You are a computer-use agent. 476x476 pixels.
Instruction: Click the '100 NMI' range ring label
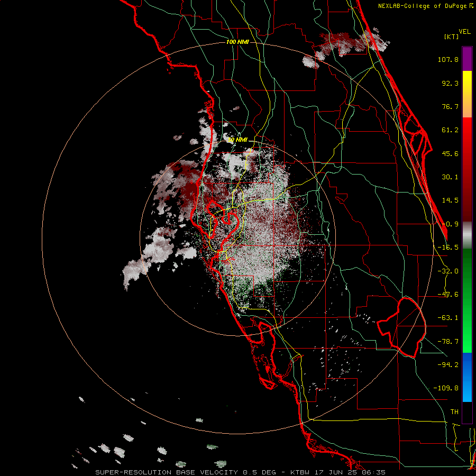click(237, 42)
